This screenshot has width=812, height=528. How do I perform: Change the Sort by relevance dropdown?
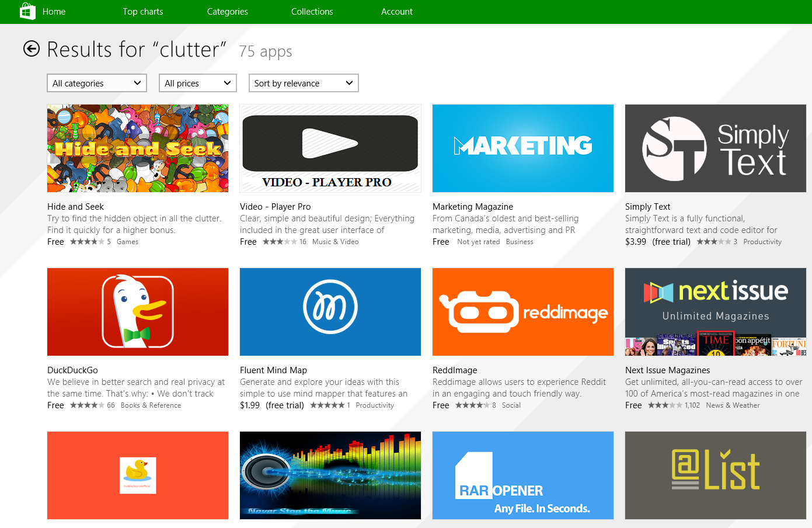[x=304, y=83]
